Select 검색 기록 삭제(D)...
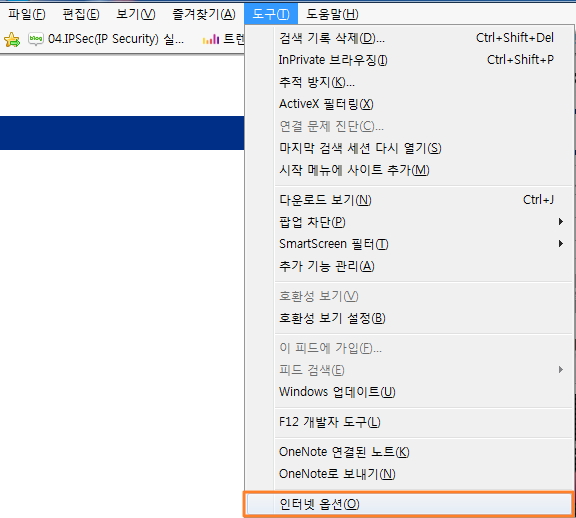The width and height of the screenshot is (576, 518). 408,38
